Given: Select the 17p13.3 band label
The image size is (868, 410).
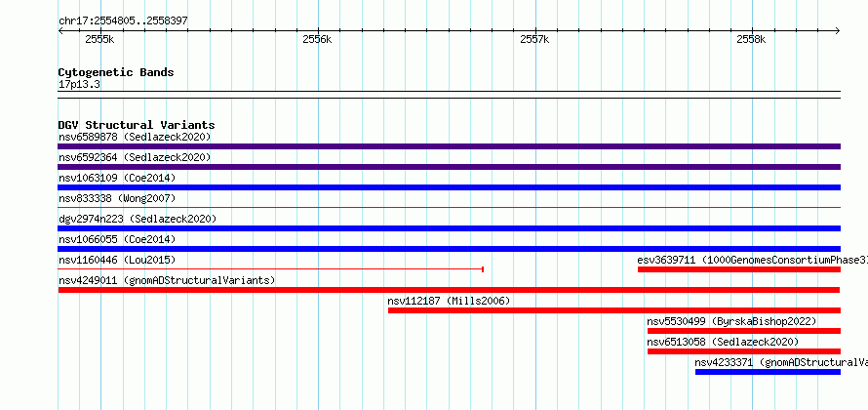Looking at the screenshot, I should click(79, 85).
